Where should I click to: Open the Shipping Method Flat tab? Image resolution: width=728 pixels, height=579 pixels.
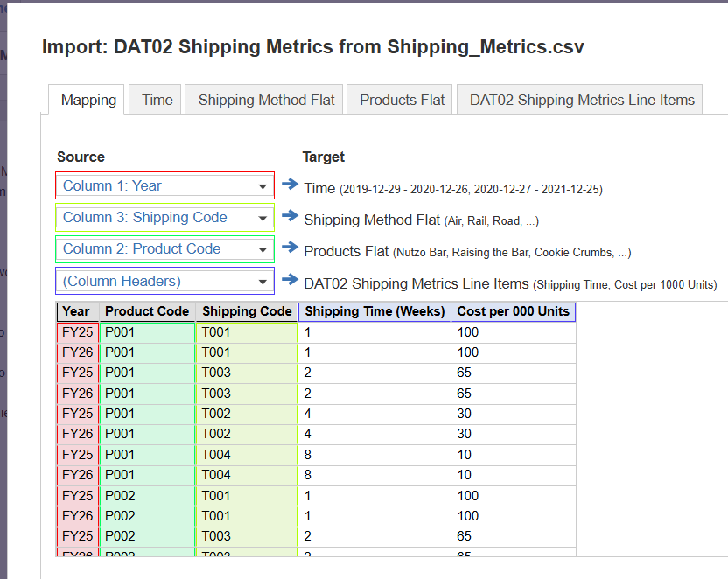point(263,100)
